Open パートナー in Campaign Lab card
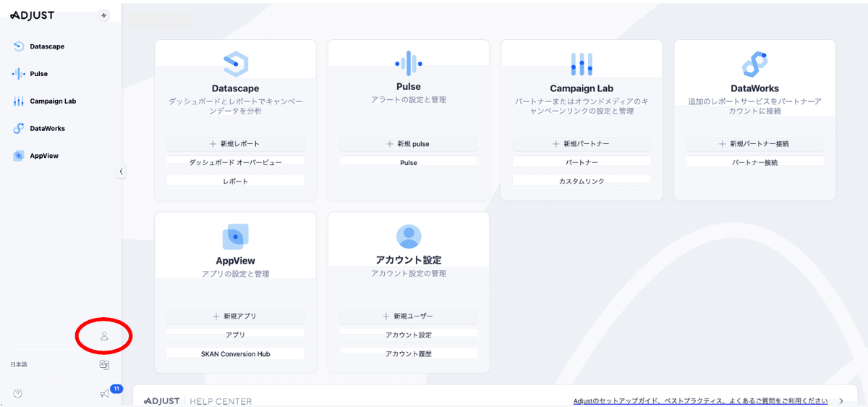Screen dimensions: 868x407 [x=582, y=163]
